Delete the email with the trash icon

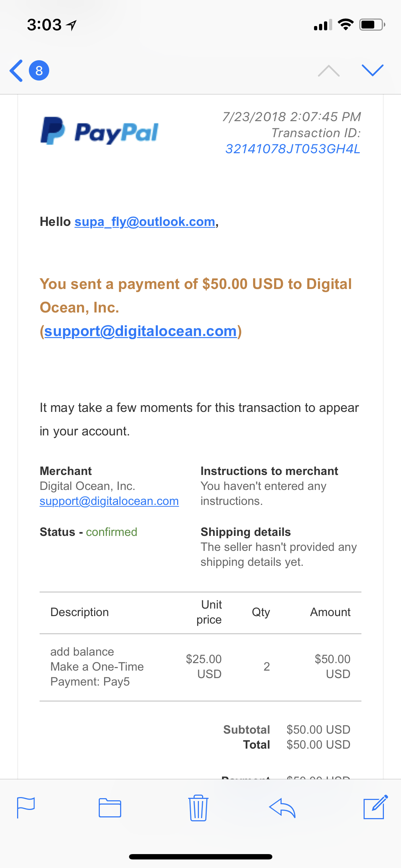[198, 807]
